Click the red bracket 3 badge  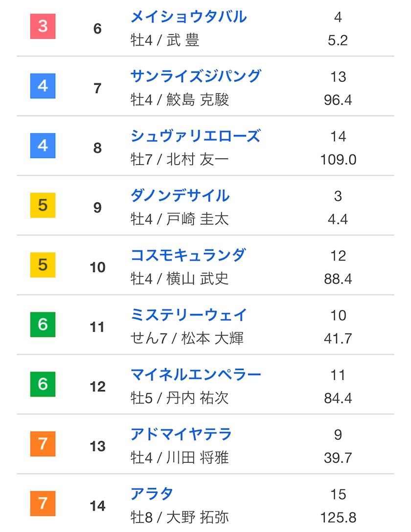tap(43, 26)
